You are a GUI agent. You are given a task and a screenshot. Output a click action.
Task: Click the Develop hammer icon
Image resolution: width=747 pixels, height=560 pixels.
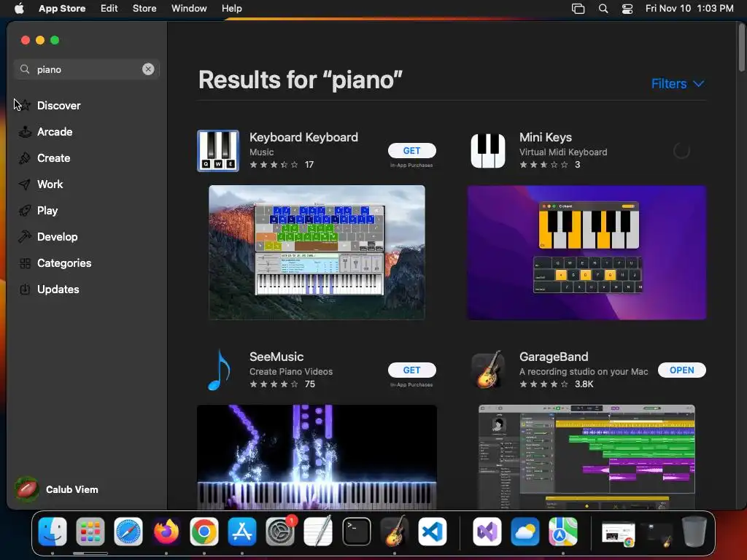pos(25,237)
